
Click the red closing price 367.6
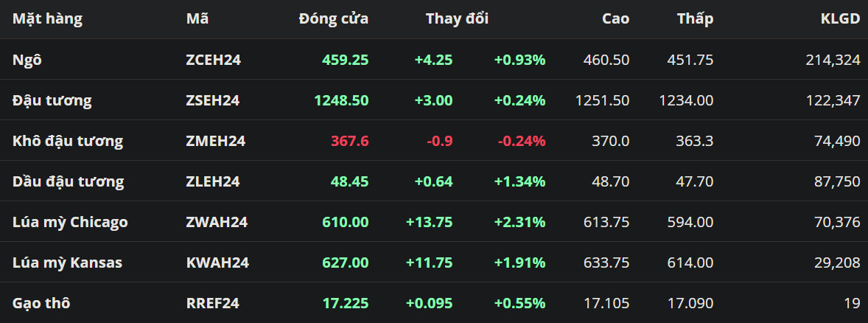(x=350, y=141)
